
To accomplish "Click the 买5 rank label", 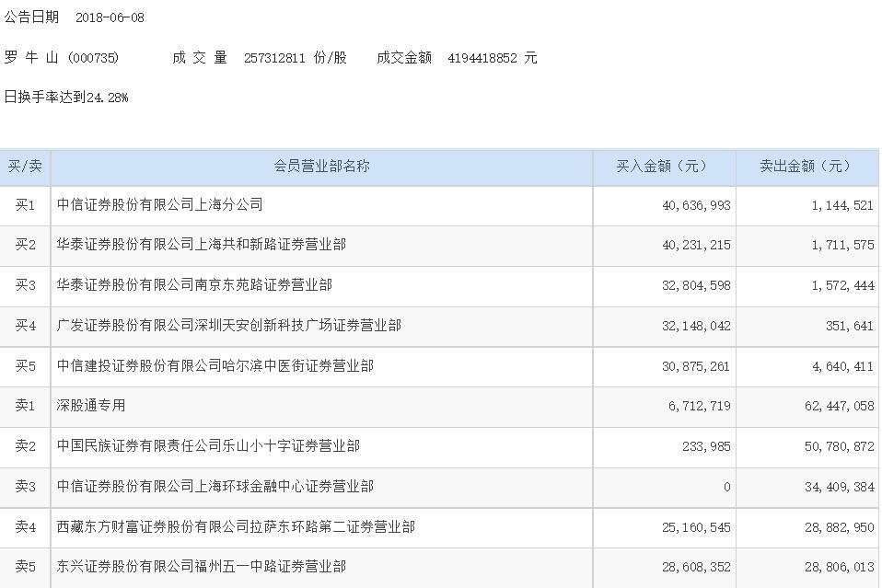I will [x=25, y=366].
